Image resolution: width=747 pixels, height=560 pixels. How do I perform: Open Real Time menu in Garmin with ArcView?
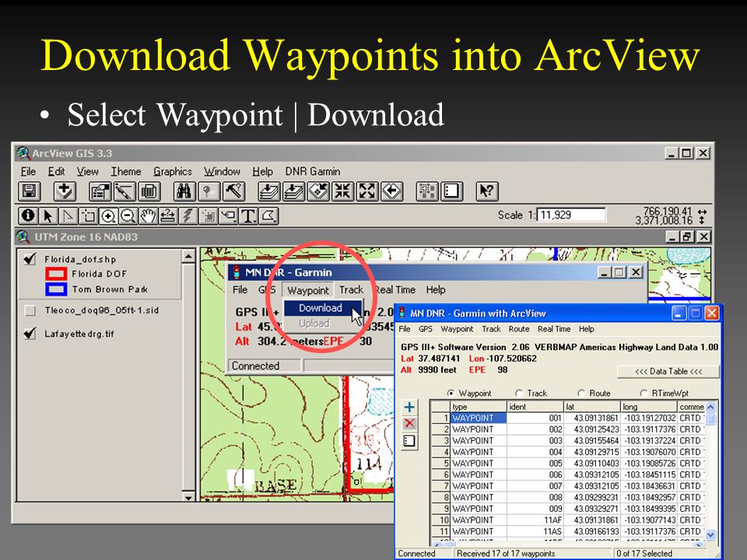point(554,329)
